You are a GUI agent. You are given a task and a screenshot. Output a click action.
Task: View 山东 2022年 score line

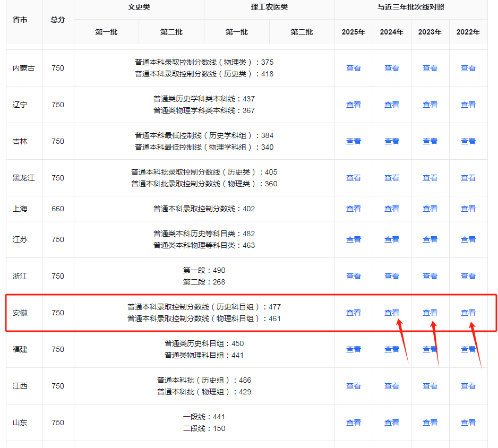468,423
